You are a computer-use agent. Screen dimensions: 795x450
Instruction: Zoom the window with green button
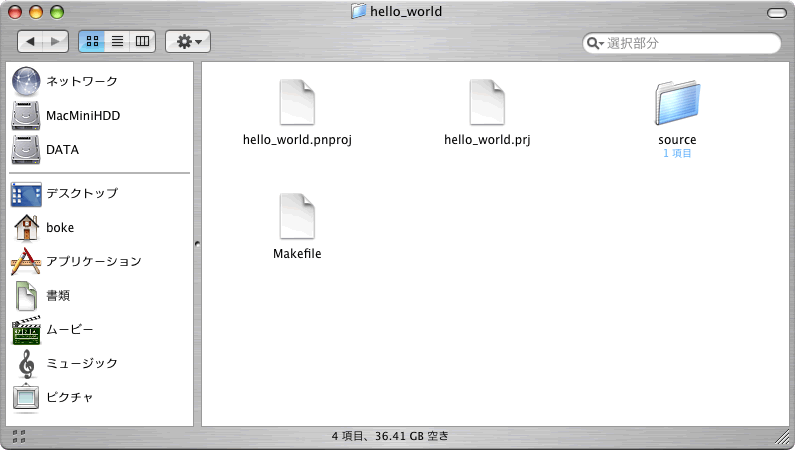[x=57, y=12]
